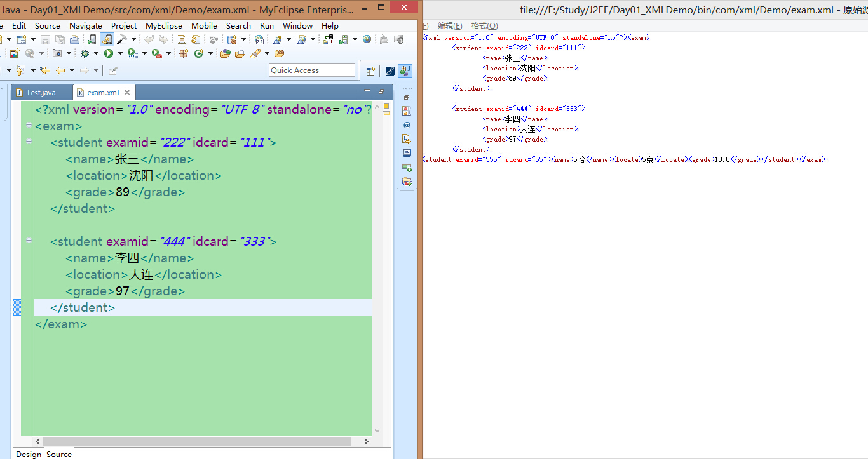Image resolution: width=868 pixels, height=459 pixels.
Task: Click the Back navigation arrow icon
Action: (x=60, y=70)
